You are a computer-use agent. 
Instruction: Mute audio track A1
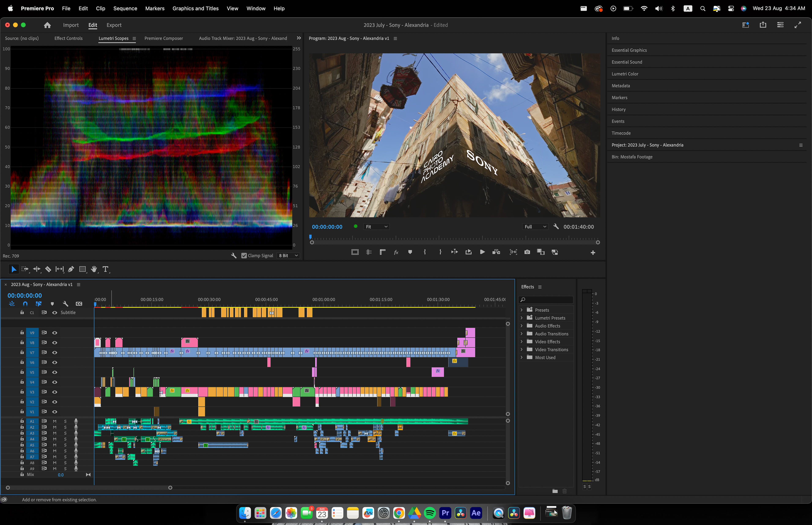point(55,421)
